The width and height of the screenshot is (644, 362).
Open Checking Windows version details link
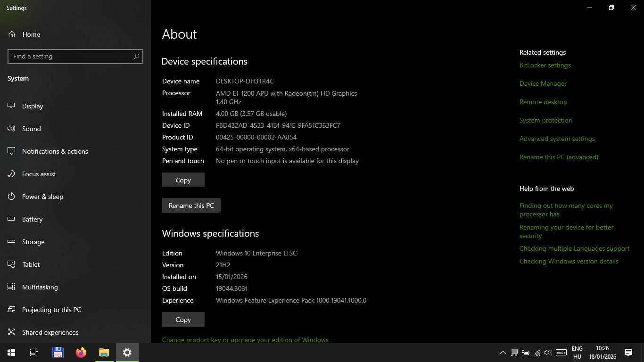pos(569,262)
